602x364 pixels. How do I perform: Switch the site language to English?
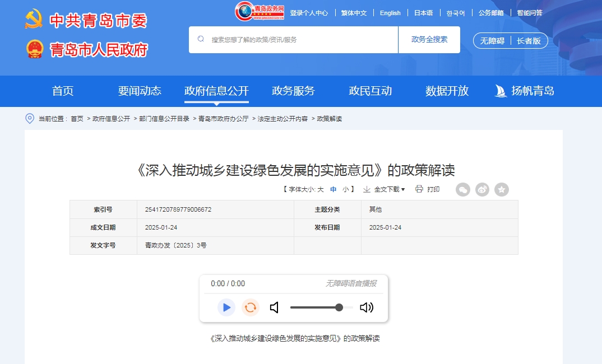[390, 13]
